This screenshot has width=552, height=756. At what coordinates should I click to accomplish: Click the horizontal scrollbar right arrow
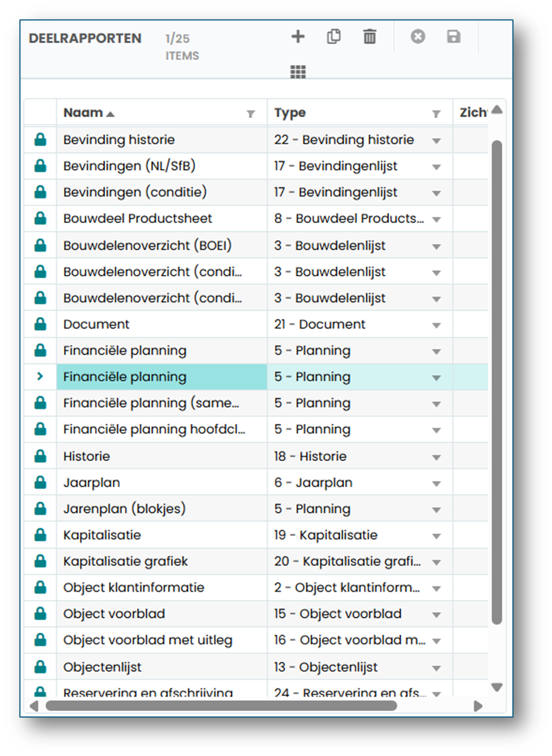point(478,706)
